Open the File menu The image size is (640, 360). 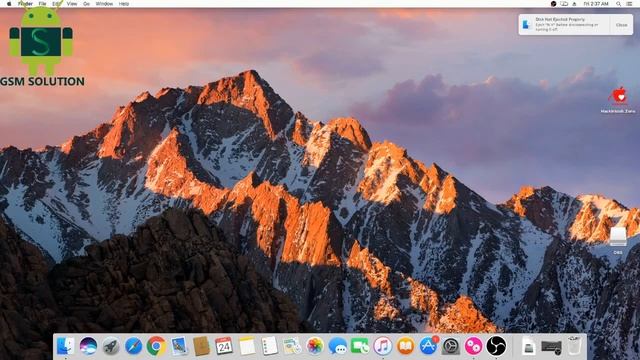click(x=42, y=4)
